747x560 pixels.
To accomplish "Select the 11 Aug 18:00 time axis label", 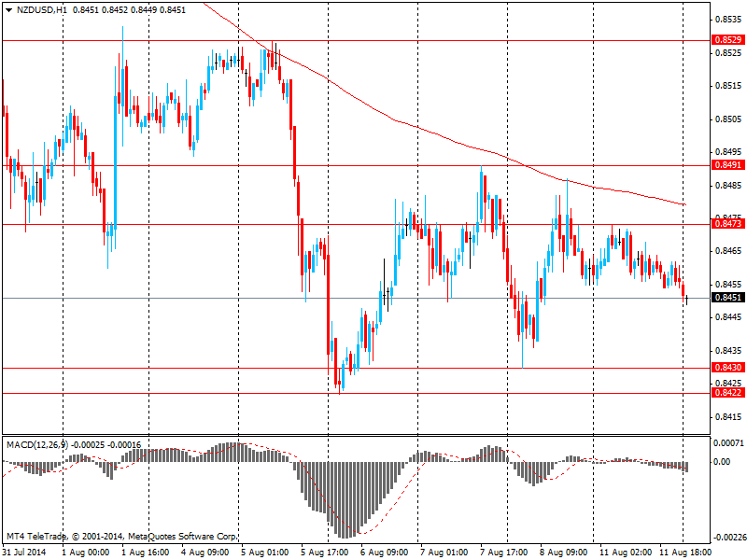I will click(x=684, y=553).
